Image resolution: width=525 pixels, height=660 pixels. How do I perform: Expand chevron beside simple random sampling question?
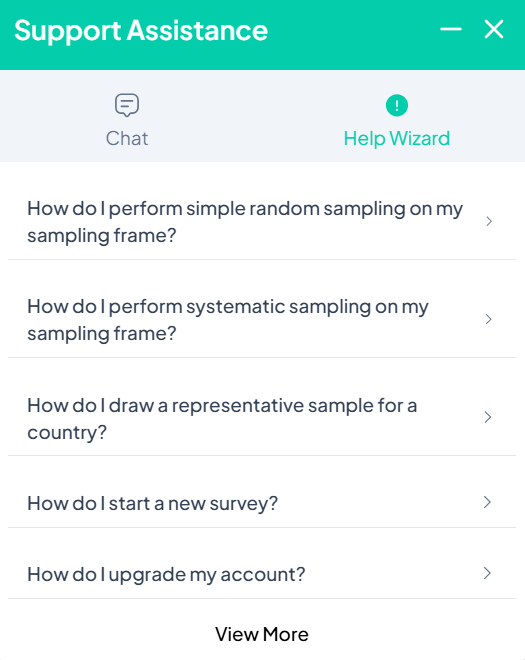[489, 221]
